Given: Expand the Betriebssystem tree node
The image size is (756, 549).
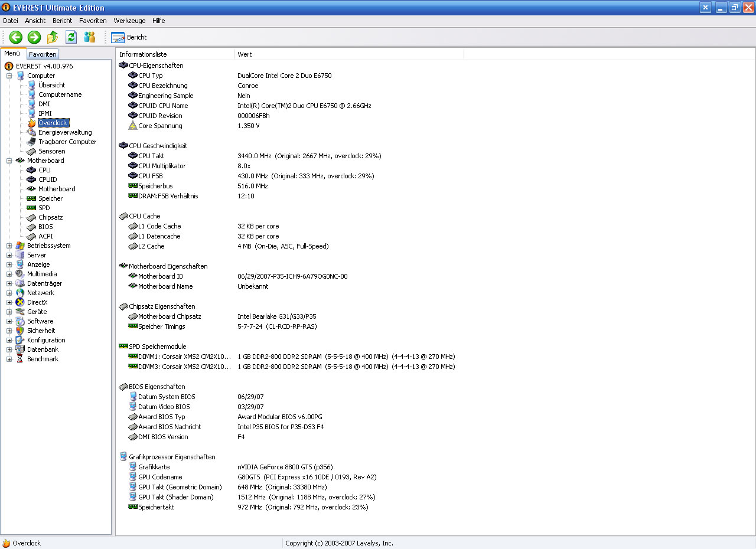Looking at the screenshot, I should [9, 246].
